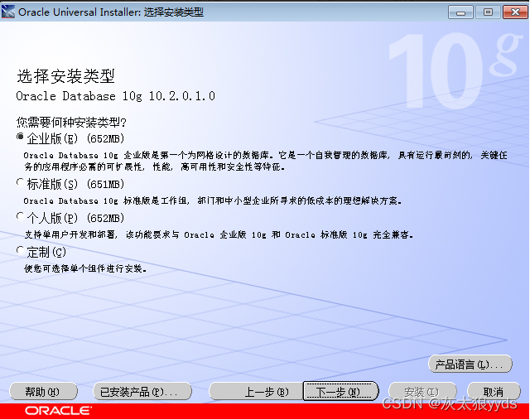Click the Oracle Database 10g 10.2.0.1.0 text
Screen dimensions: 530x420
point(116,96)
